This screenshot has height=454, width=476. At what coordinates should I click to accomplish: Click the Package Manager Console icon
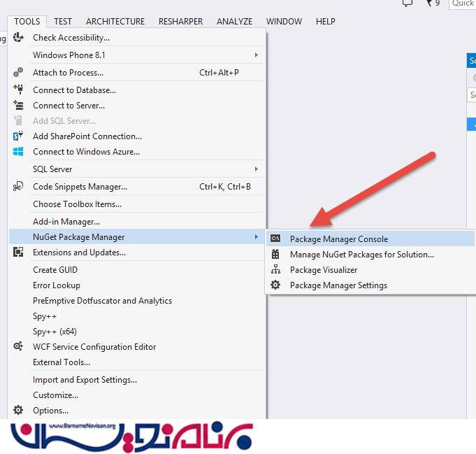point(275,239)
